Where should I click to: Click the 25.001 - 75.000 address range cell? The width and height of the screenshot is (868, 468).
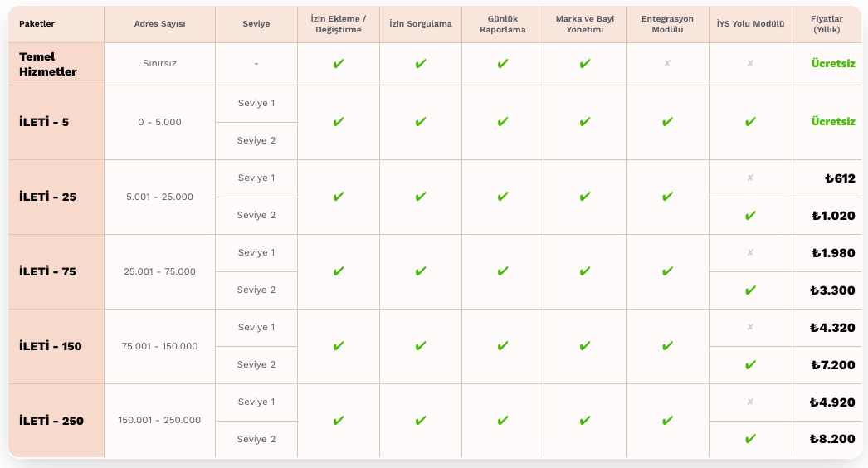tap(159, 271)
